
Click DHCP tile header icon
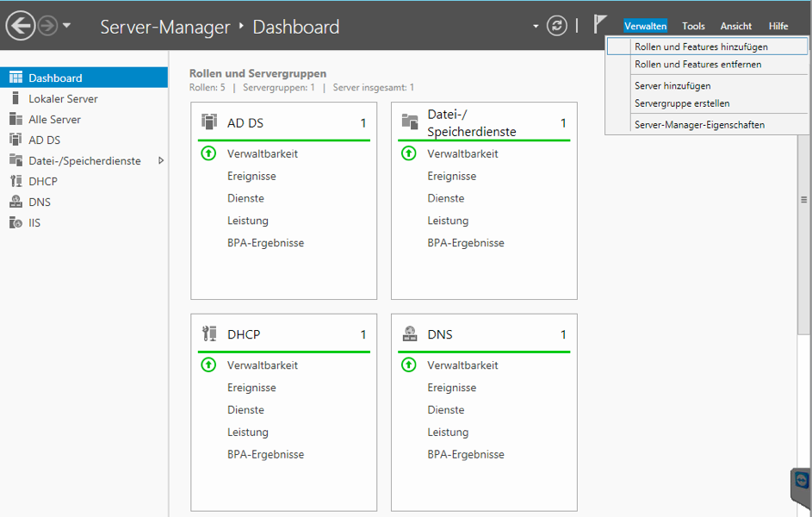pos(209,333)
